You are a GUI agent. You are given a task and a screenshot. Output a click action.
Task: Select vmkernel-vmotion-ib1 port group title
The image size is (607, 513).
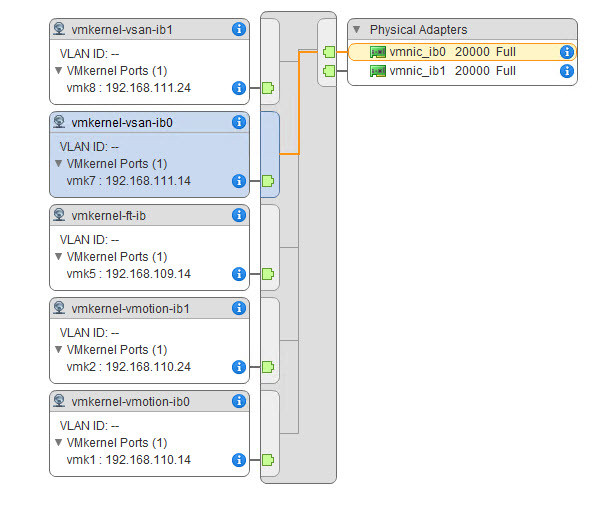coord(130,308)
